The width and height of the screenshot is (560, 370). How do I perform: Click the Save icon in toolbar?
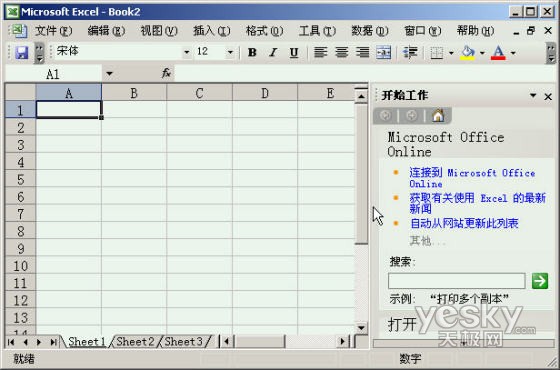[x=21, y=53]
